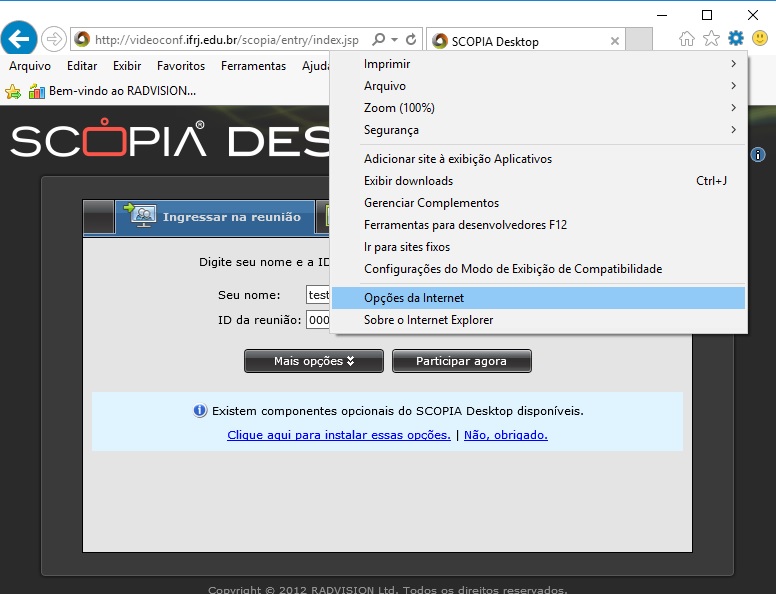Click the smiley feedback icon
This screenshot has width=776, height=594.
coord(760,39)
